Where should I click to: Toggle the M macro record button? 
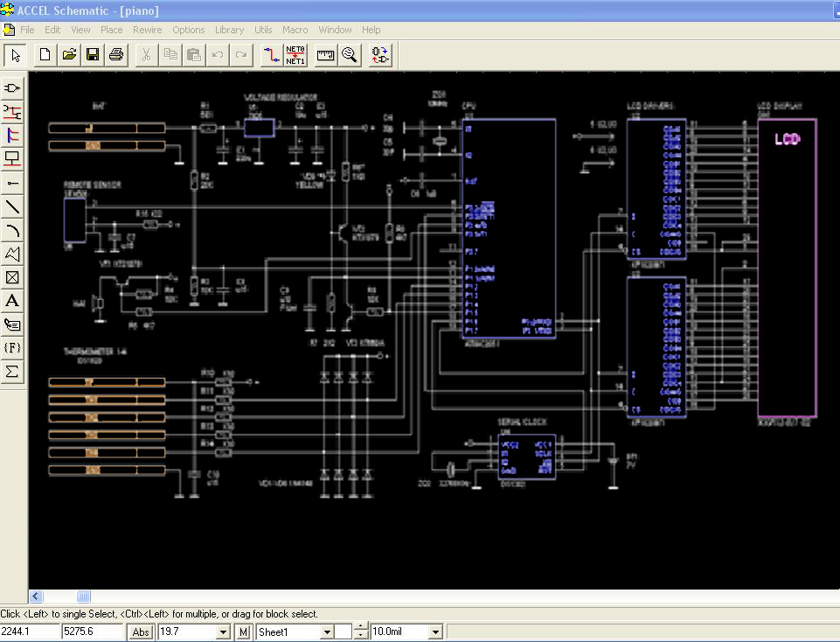tap(243, 632)
